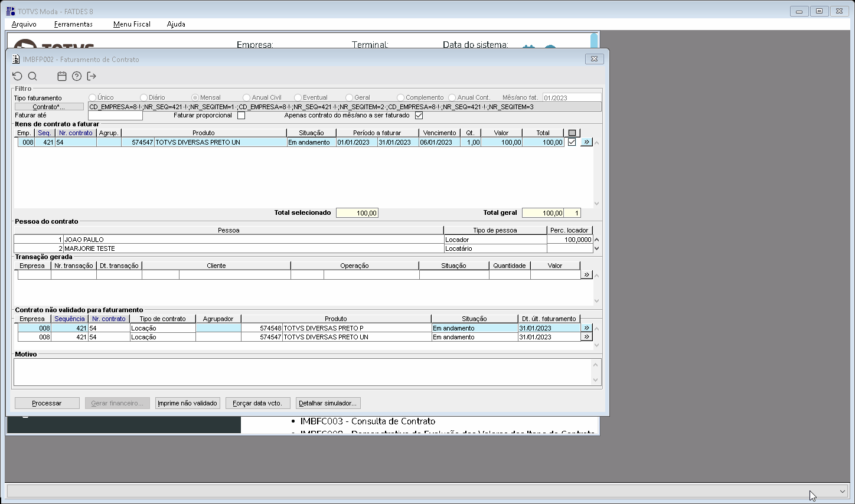The width and height of the screenshot is (855, 504).
Task: Open the Ajuda menu
Action: [x=176, y=24]
